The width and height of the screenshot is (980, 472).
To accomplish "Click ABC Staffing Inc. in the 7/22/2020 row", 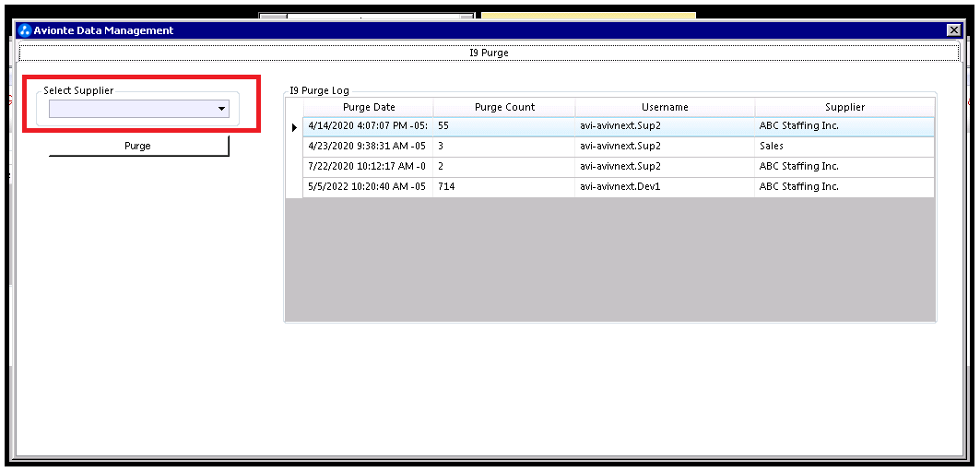I will 845,168.
